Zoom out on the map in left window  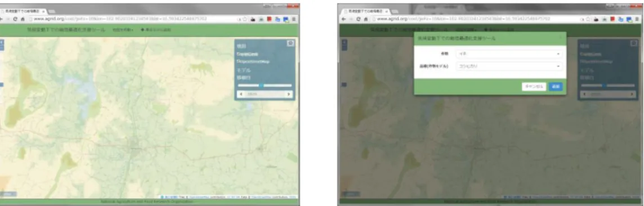1,48
